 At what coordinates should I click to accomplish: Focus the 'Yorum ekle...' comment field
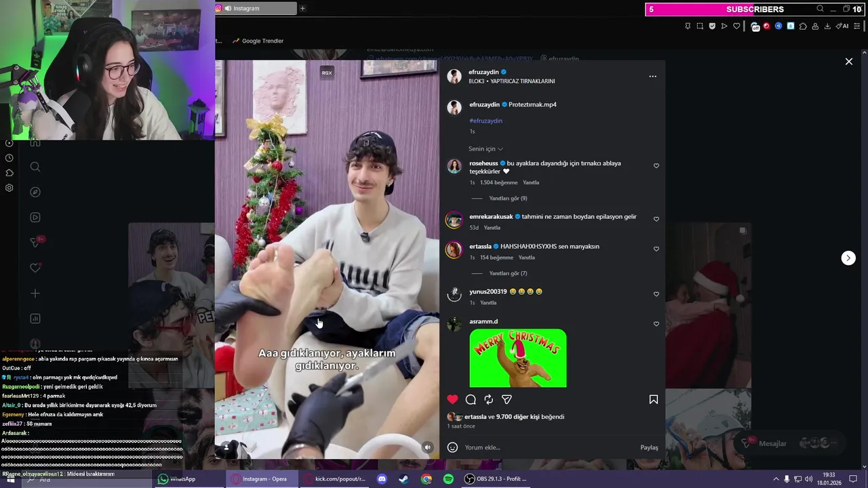(x=549, y=447)
